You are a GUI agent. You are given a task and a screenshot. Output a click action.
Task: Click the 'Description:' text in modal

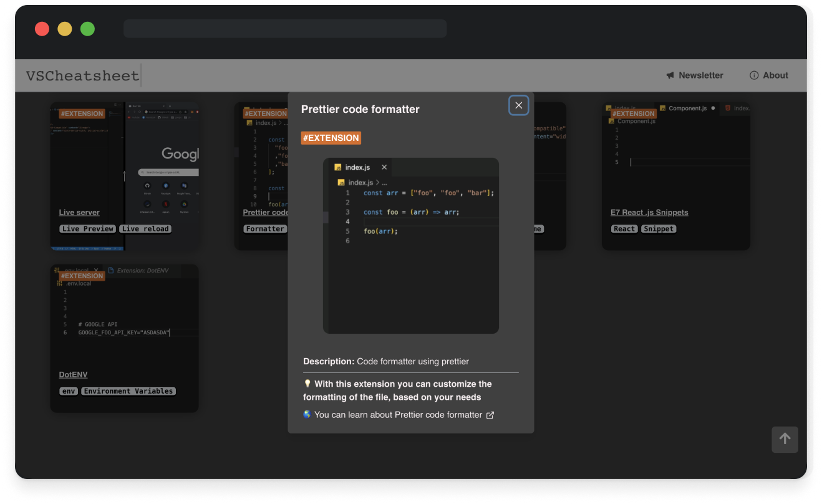329,361
